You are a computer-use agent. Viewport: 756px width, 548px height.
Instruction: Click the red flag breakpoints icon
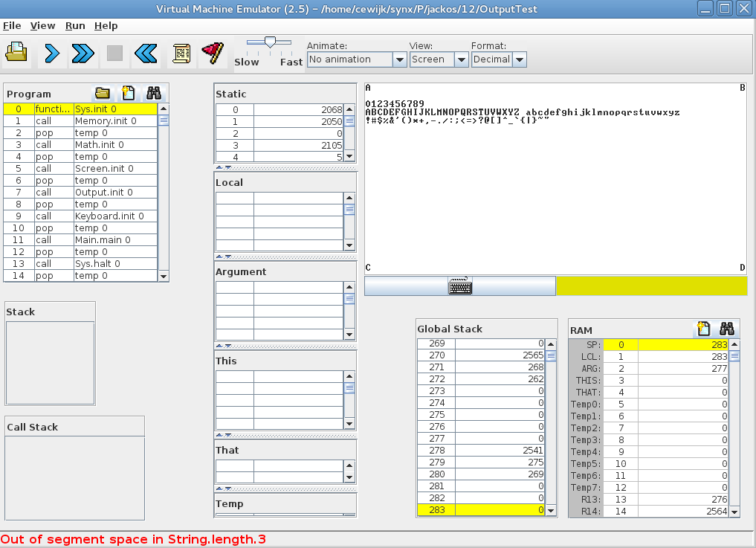pyautogui.click(x=212, y=53)
